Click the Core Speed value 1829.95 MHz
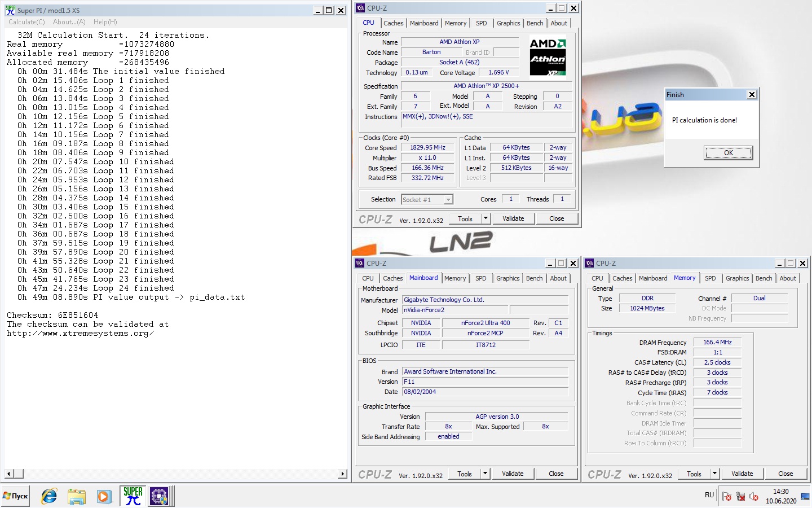Viewport: 812px width, 508px height. 427,147
